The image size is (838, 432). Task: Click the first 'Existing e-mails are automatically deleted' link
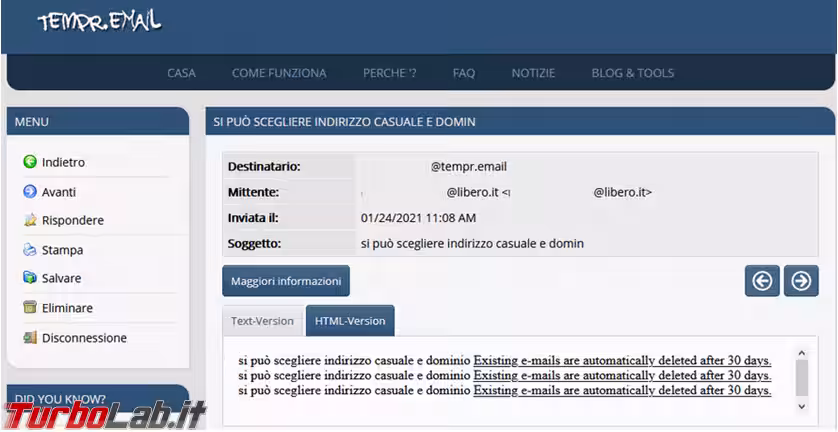(x=622, y=360)
